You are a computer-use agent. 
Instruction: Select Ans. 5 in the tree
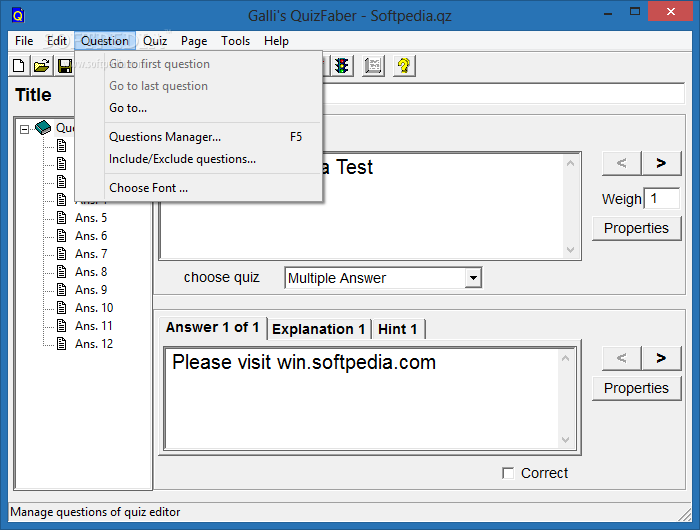pos(91,218)
